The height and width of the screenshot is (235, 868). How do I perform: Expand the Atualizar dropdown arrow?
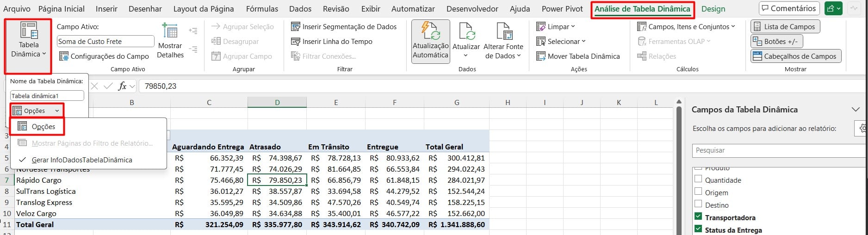(466, 56)
